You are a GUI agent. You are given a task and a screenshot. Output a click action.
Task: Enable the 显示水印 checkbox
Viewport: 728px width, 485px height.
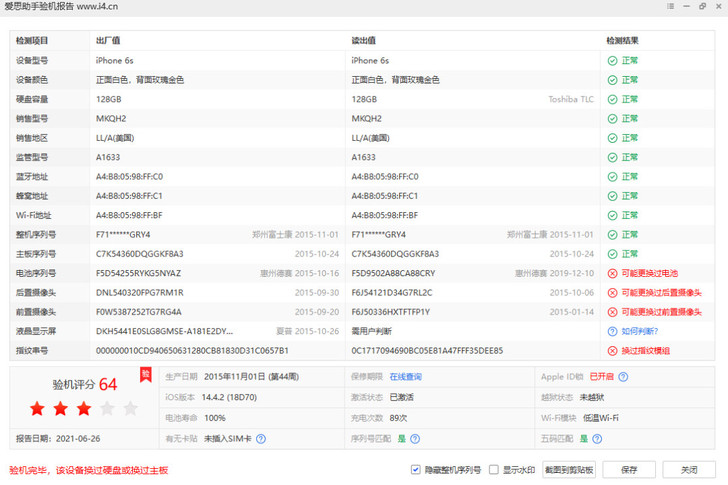(494, 470)
